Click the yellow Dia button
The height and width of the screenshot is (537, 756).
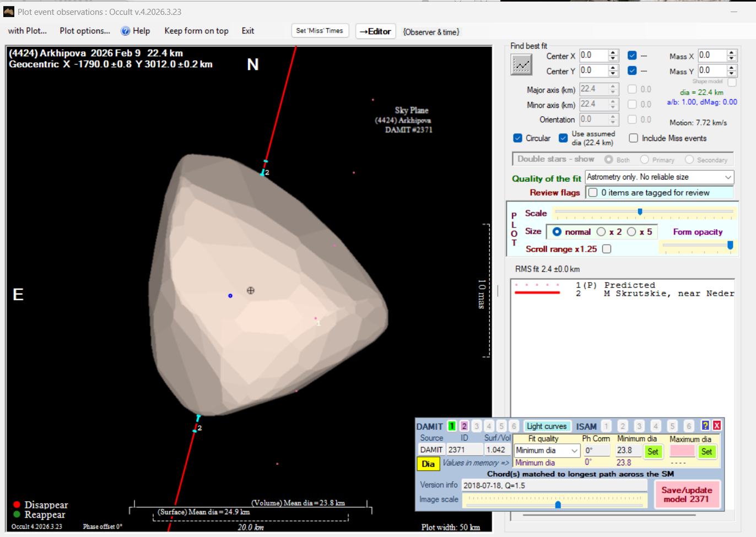coord(428,464)
